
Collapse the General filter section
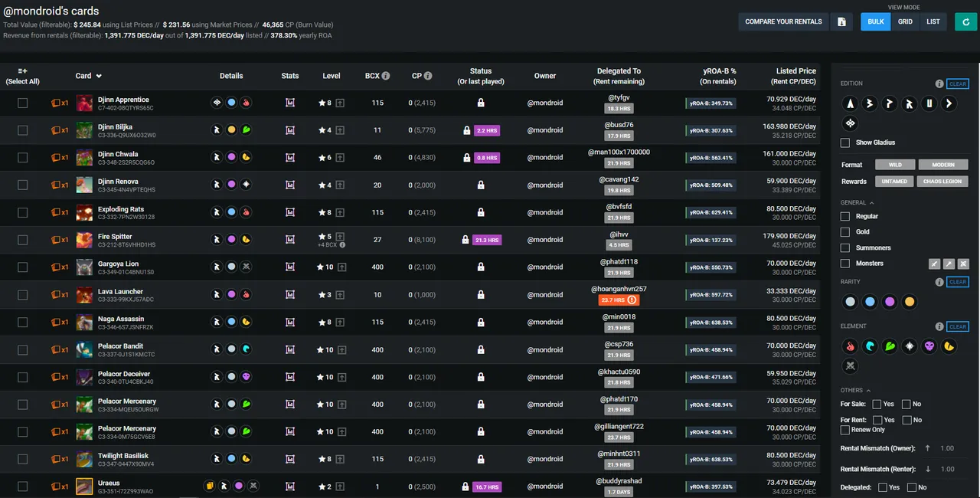(871, 203)
